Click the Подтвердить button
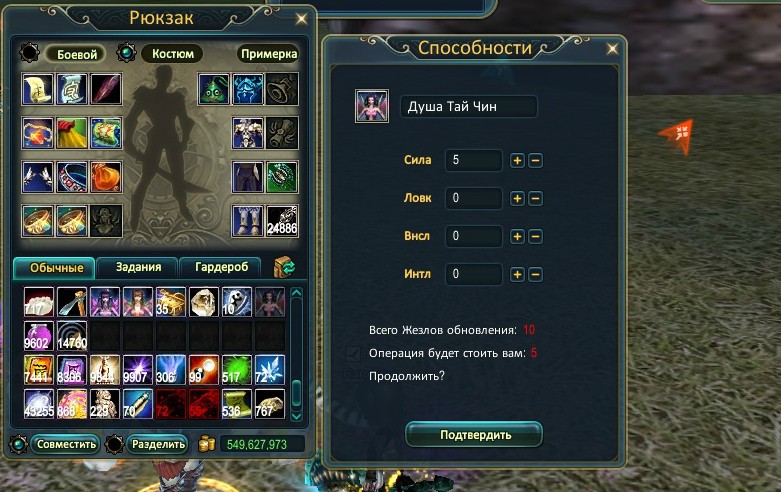 click(474, 435)
